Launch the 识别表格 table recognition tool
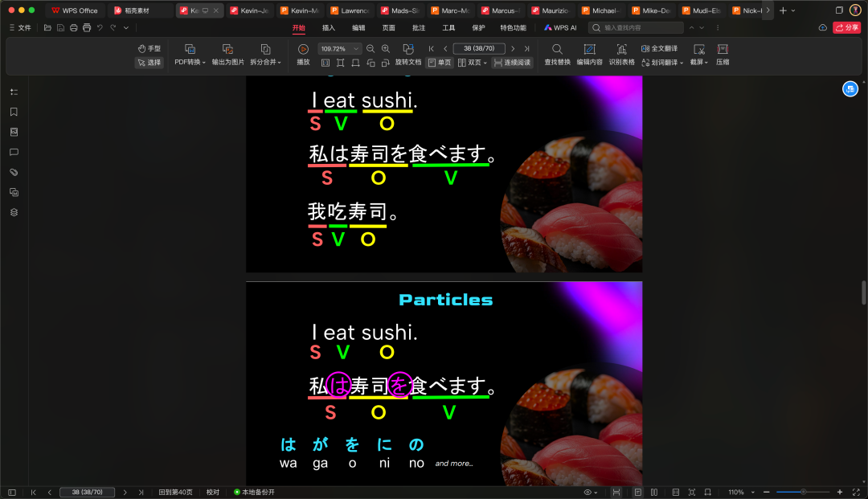868x499 pixels. tap(621, 55)
